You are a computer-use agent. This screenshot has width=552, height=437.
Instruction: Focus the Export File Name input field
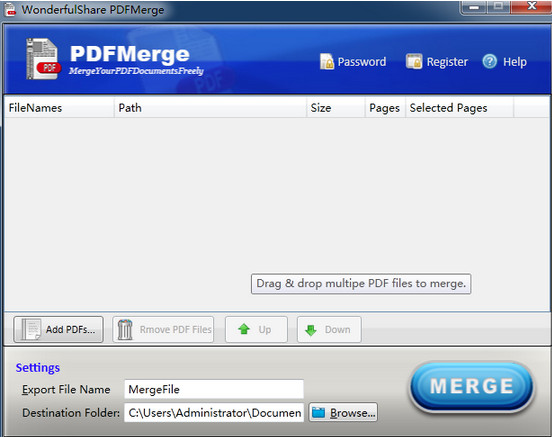(214, 389)
